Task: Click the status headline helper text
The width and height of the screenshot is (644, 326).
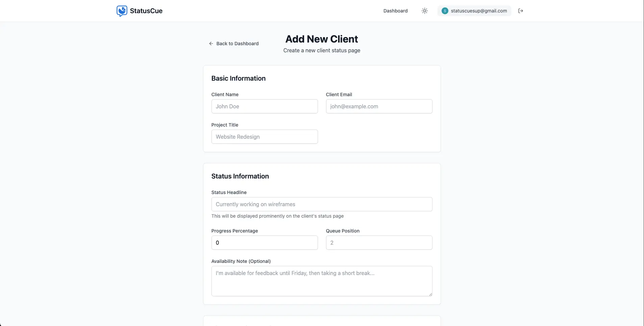Action: click(277, 216)
